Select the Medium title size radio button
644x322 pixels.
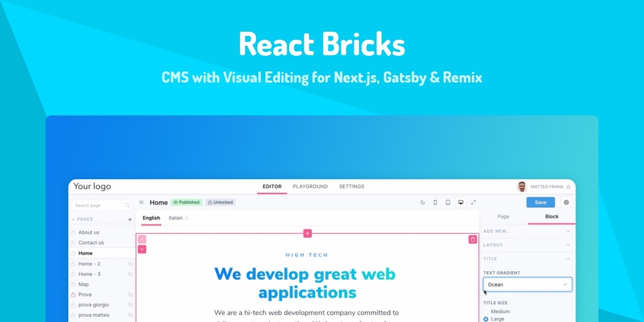(x=486, y=311)
